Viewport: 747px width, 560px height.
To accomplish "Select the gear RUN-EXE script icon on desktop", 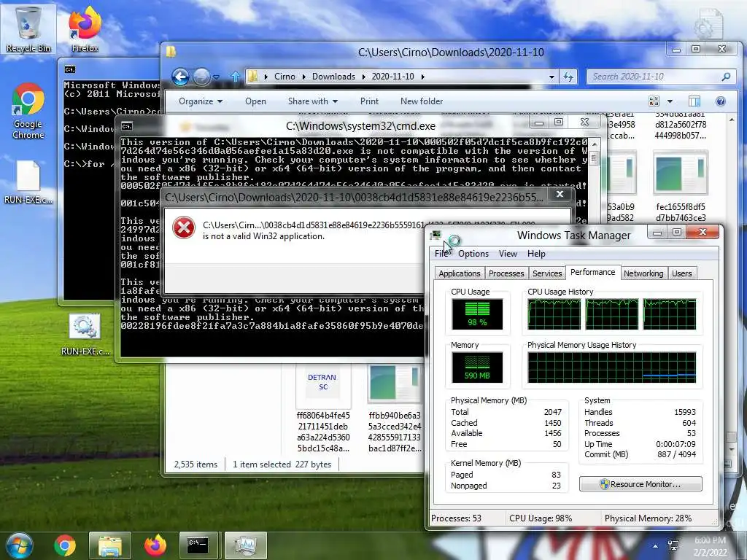I will (x=85, y=334).
